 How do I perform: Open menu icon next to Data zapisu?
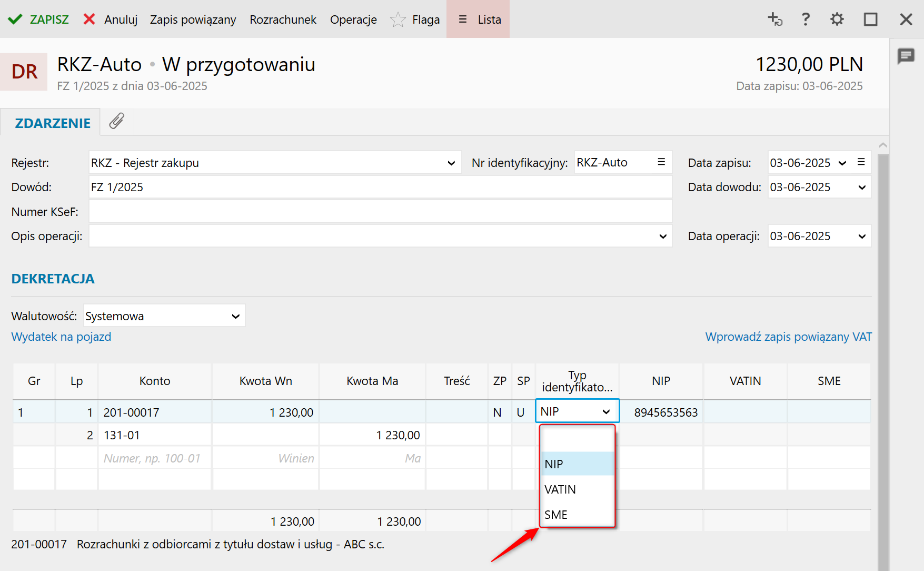click(861, 162)
